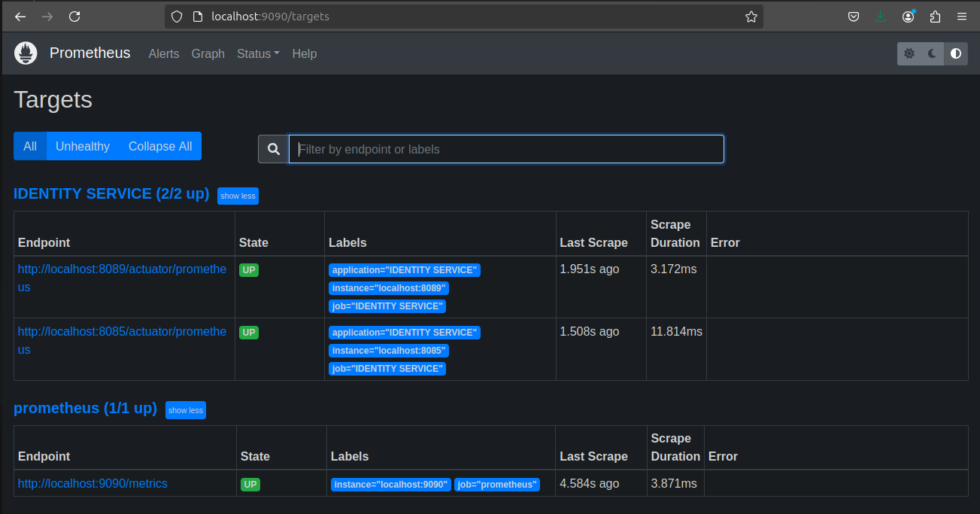This screenshot has width=980, height=514.
Task: Open localhost:9090 metrics endpoint link
Action: click(93, 483)
